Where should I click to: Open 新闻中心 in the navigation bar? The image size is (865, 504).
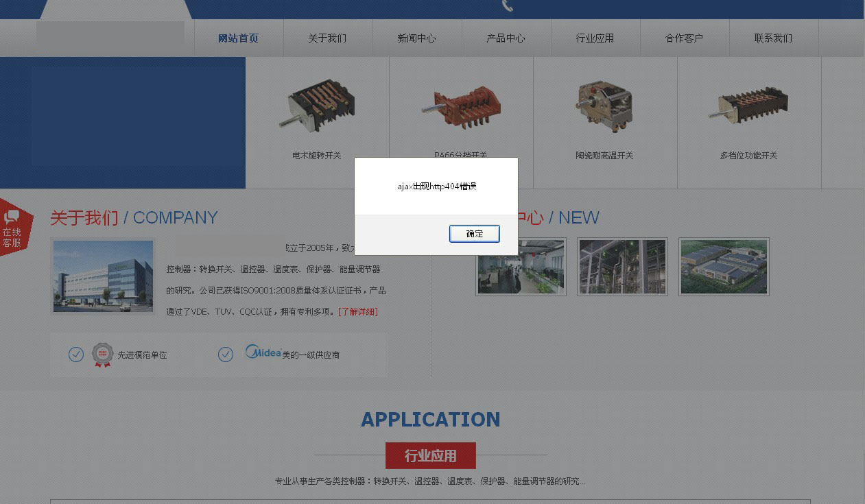click(x=416, y=38)
